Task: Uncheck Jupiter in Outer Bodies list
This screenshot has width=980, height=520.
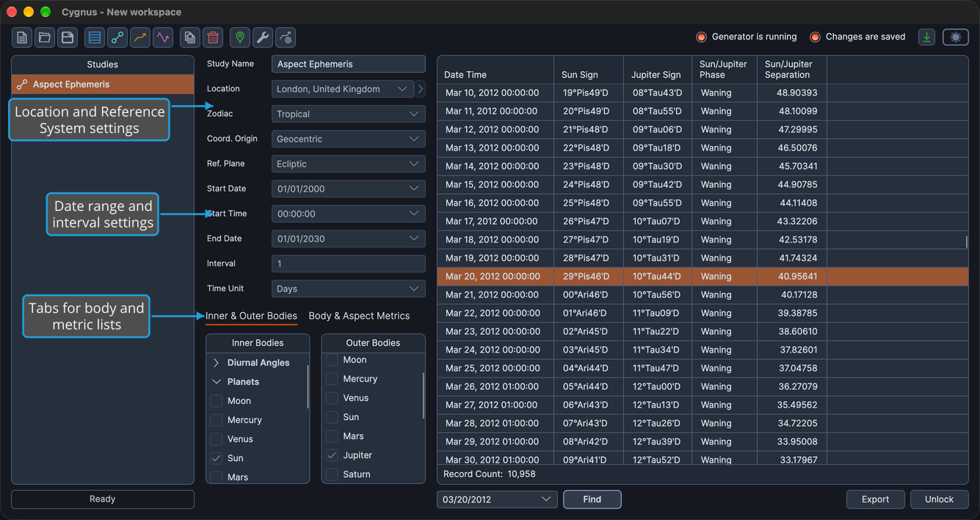Action: point(332,455)
